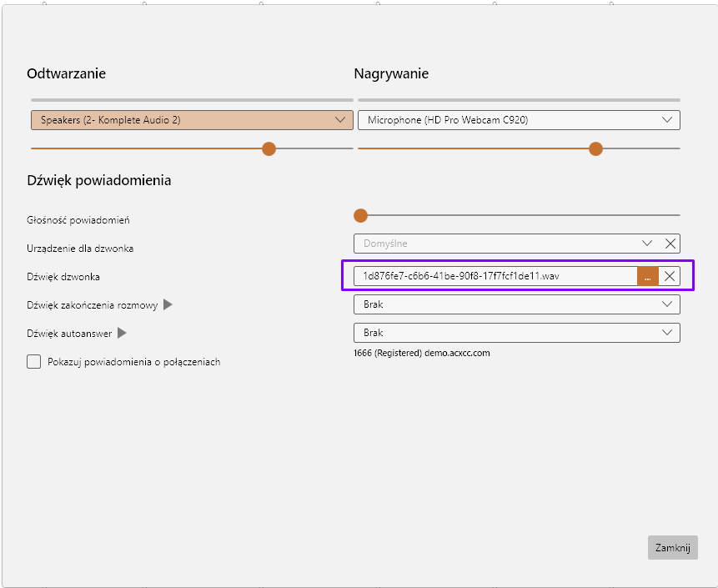Image resolution: width=718 pixels, height=588 pixels.
Task: Clear the ringtone sound file
Action: pyautogui.click(x=670, y=277)
